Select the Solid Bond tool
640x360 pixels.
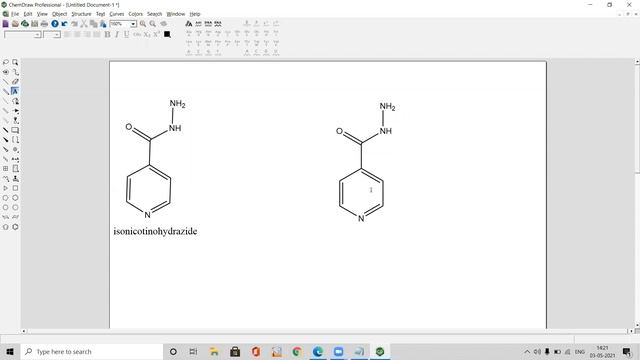(x=6, y=82)
